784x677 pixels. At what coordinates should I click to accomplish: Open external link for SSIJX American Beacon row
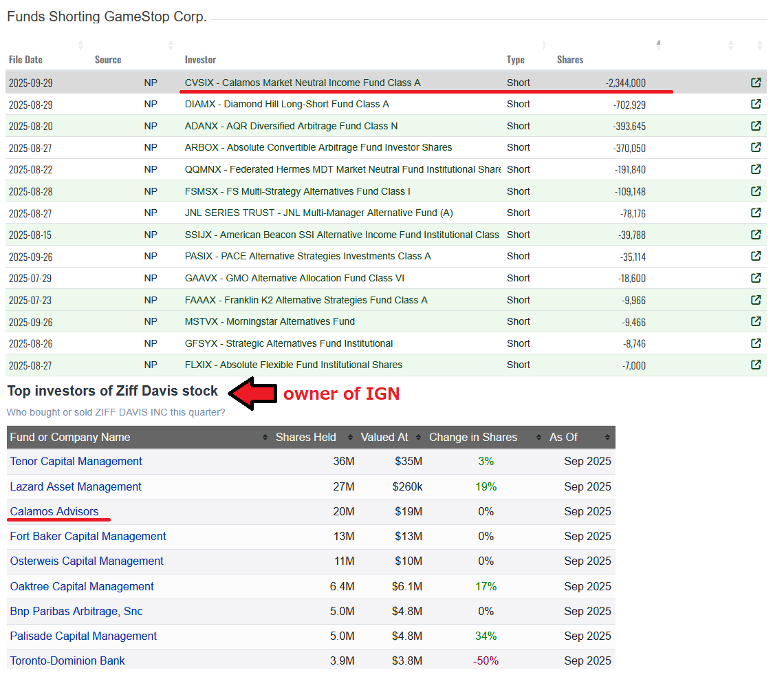756,235
